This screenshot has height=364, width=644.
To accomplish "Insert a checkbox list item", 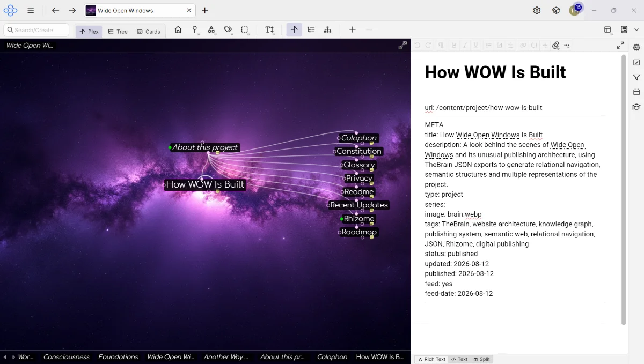I will pyautogui.click(x=500, y=46).
